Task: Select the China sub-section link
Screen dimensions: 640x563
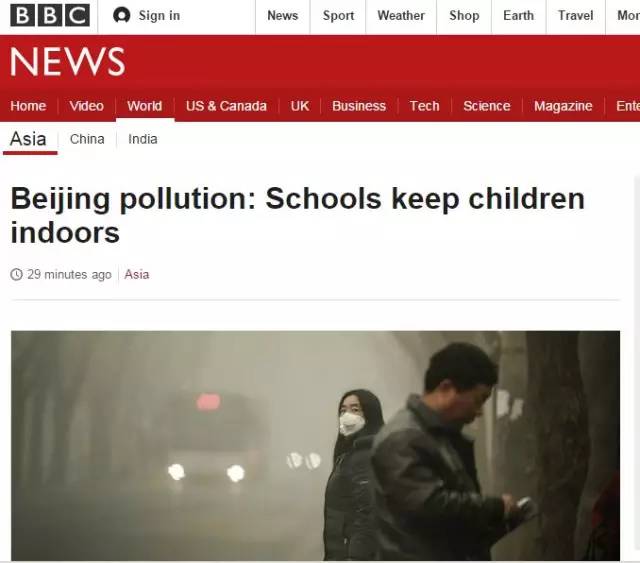Action: [87, 139]
